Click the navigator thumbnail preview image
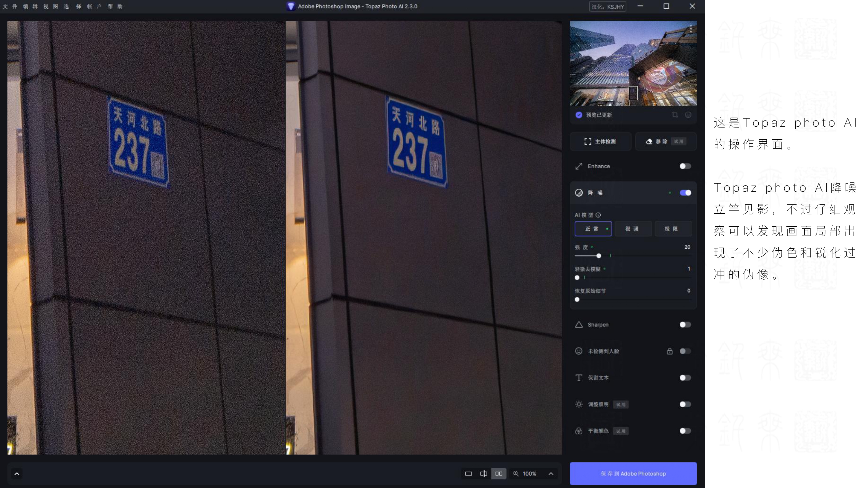 pos(633,63)
